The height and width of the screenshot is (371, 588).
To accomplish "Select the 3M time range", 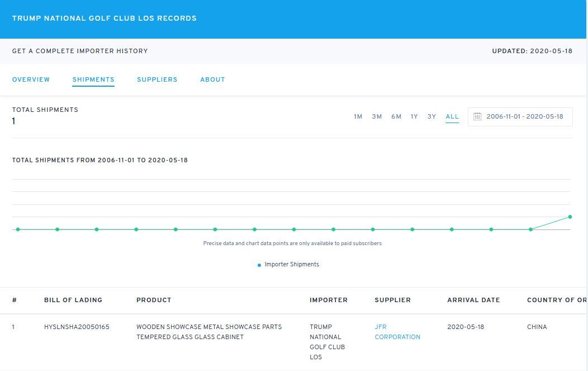I will pyautogui.click(x=377, y=116).
